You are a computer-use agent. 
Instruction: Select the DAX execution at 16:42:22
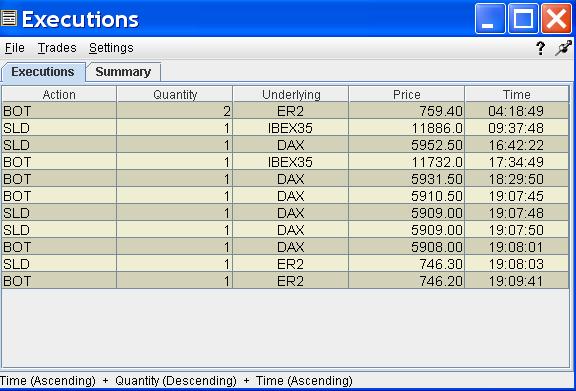(x=285, y=145)
